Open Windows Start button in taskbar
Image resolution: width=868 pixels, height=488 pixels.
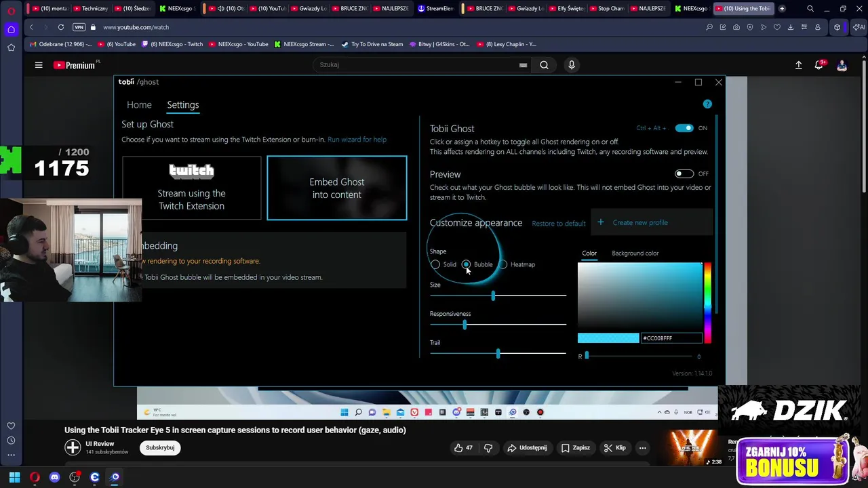tap(14, 477)
